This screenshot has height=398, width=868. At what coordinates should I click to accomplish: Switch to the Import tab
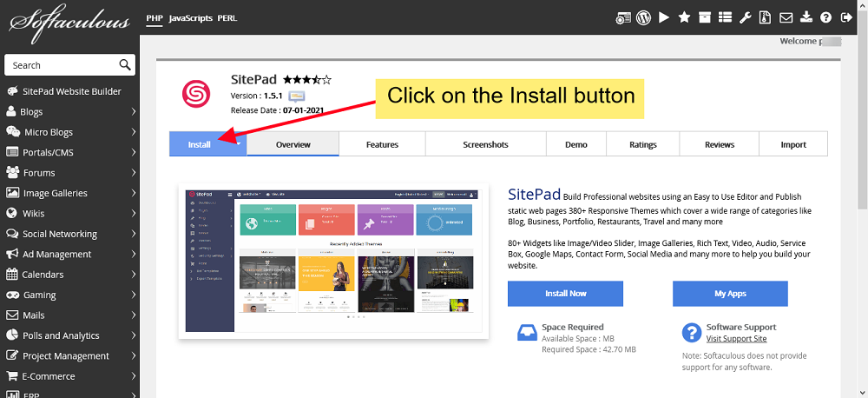tap(793, 144)
